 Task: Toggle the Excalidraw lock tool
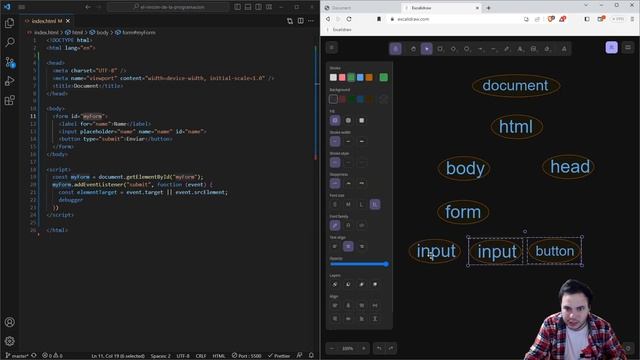395,49
